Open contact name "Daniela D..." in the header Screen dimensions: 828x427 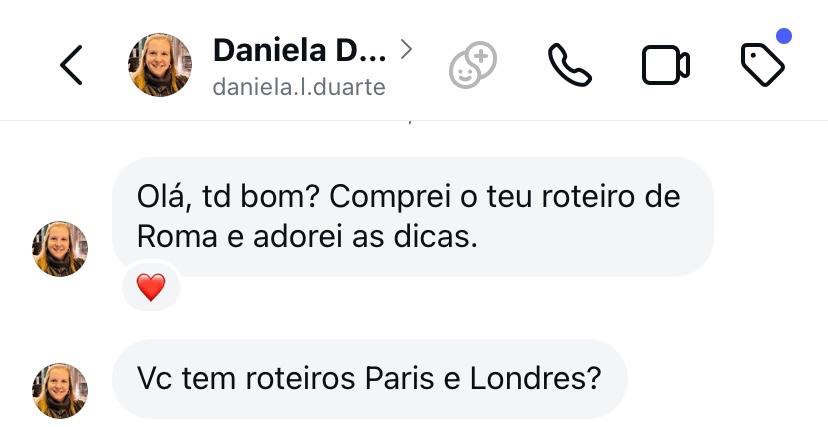coord(298,48)
